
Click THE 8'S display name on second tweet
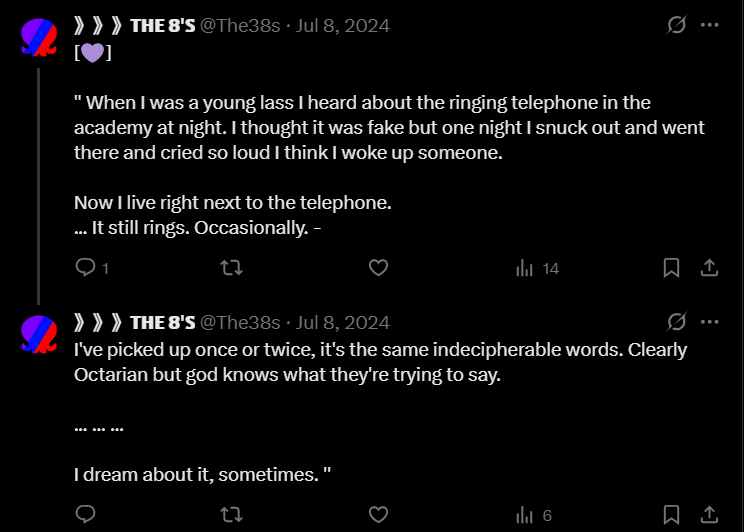click(162, 322)
